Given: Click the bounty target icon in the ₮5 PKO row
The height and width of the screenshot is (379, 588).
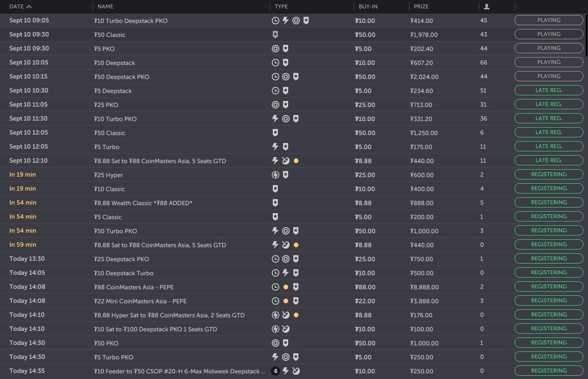Looking at the screenshot, I should coord(276,49).
